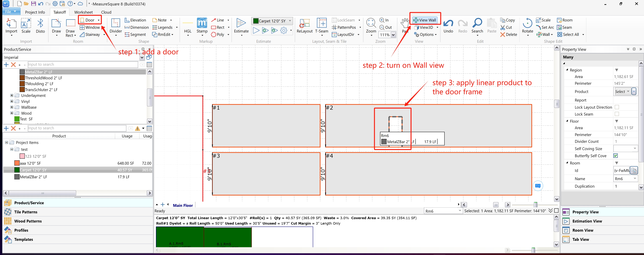Toggle the Lock Layout Direction checkbox

pos(617,107)
